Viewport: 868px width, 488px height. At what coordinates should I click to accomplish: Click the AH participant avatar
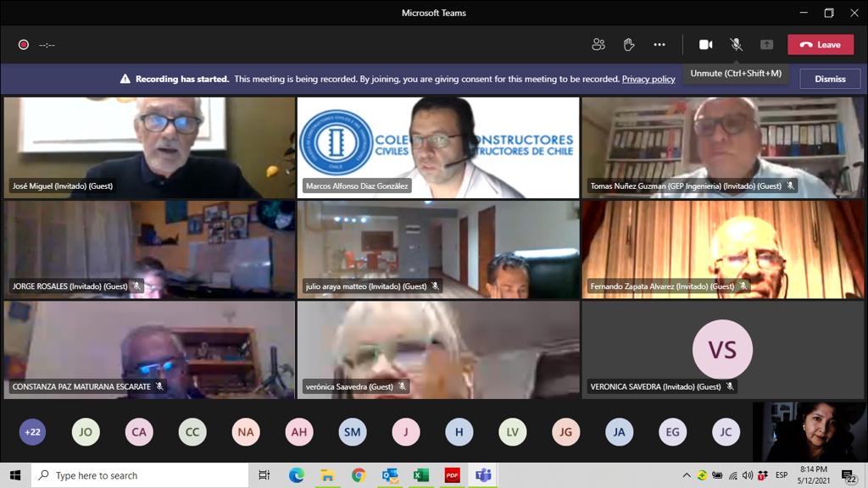tap(299, 432)
